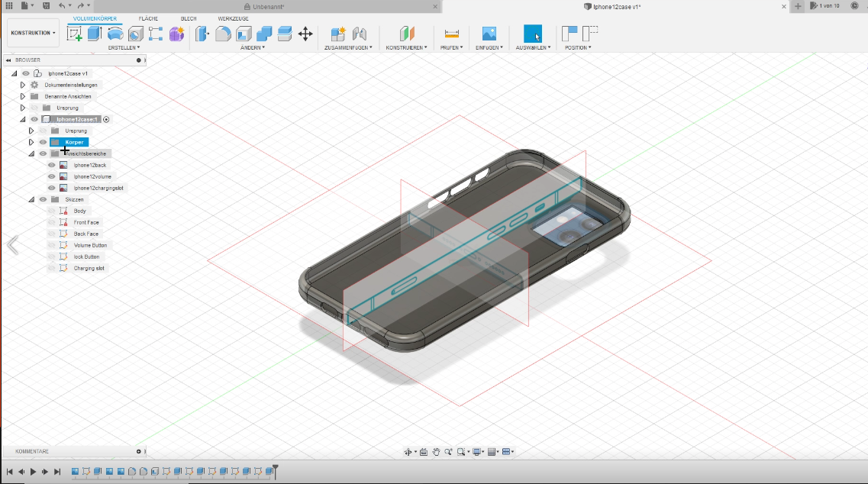Toggle visibility of Körper folder
This screenshot has width=868, height=484.
click(x=43, y=142)
